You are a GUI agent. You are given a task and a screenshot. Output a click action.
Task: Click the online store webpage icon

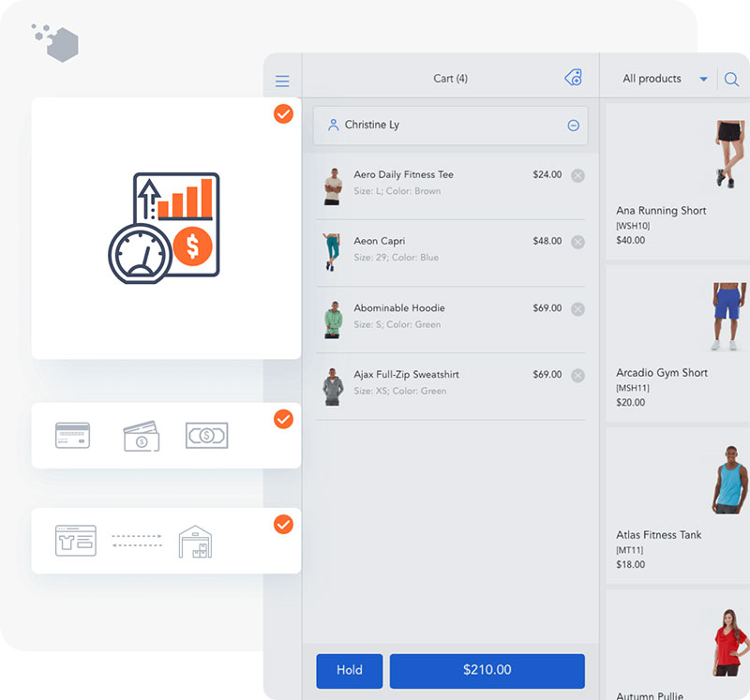coord(76,541)
